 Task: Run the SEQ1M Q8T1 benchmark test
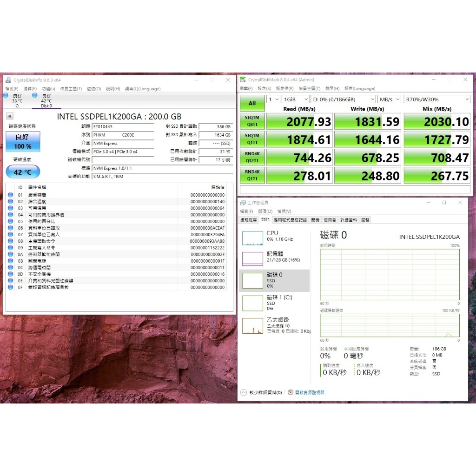pos(252,121)
